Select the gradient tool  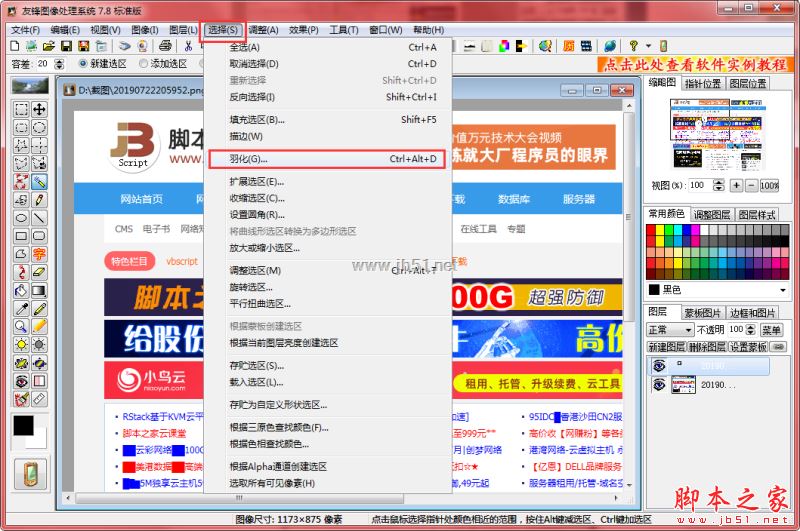click(39, 291)
